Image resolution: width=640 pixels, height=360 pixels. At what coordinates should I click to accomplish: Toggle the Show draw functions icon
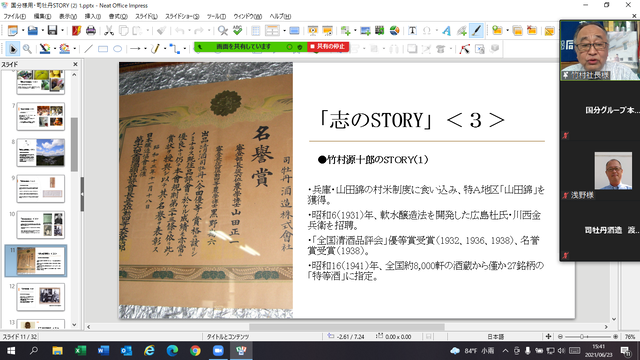(x=476, y=31)
